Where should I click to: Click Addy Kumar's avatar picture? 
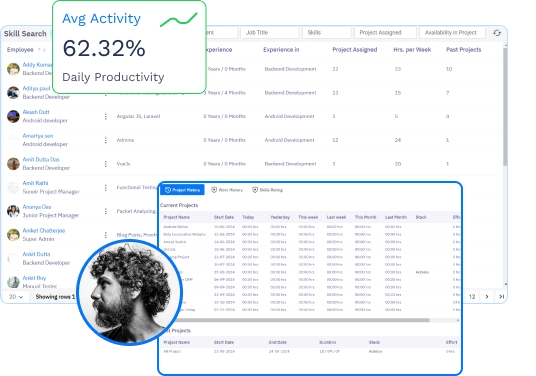pos(13,69)
